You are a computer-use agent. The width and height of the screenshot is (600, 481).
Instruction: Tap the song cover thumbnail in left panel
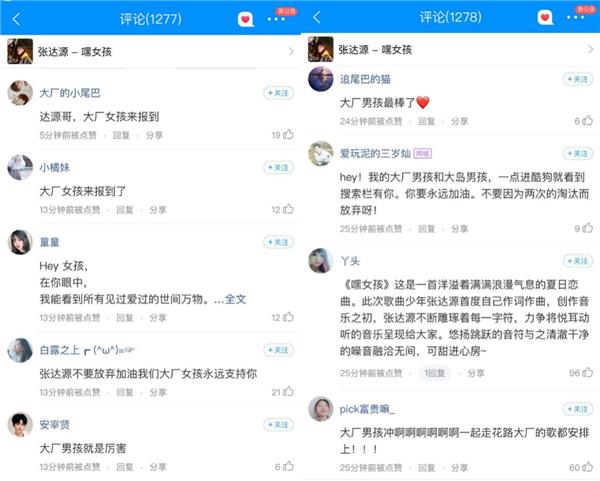coord(20,51)
